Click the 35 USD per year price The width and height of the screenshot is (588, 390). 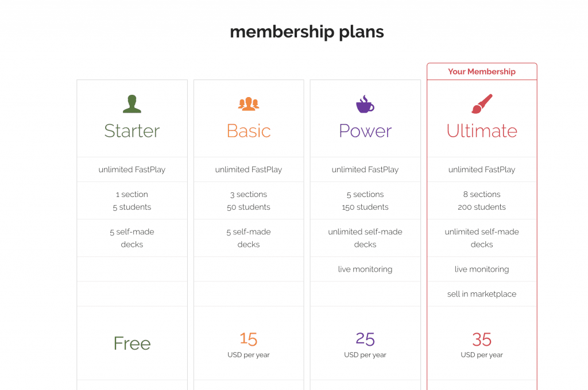(482, 345)
